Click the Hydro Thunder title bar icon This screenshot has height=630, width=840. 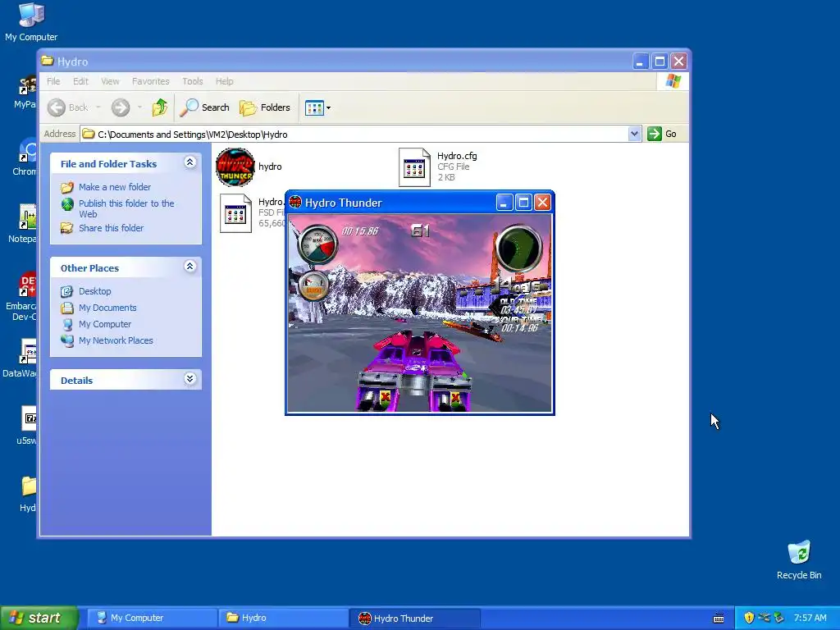pyautogui.click(x=295, y=203)
